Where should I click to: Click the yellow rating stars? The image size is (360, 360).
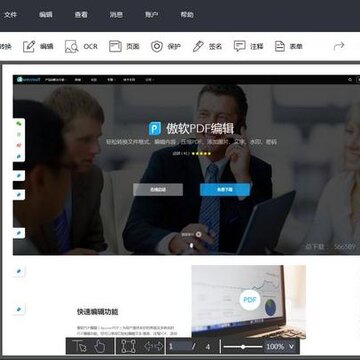(201, 154)
